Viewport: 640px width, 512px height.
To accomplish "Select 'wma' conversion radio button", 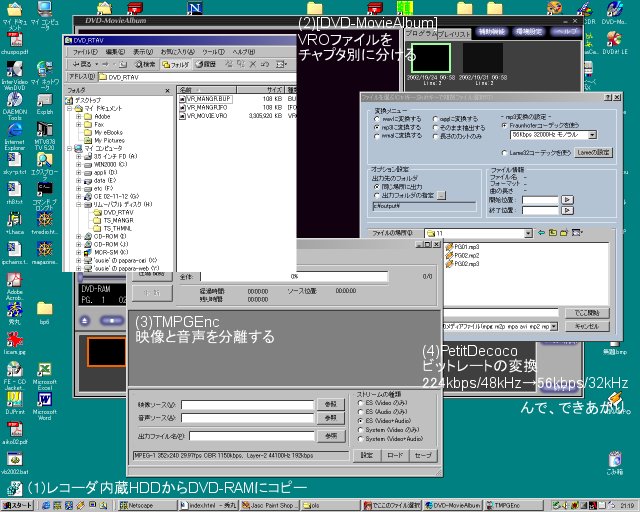I will (377, 136).
